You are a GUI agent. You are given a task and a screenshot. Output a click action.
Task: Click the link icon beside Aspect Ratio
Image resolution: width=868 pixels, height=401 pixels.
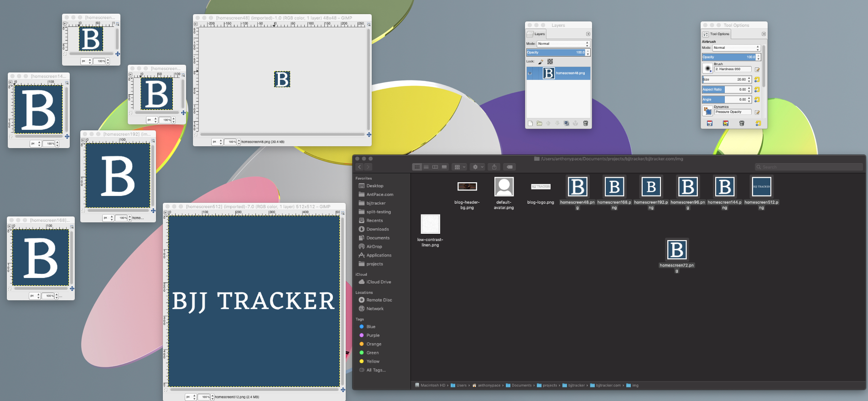[x=757, y=90]
